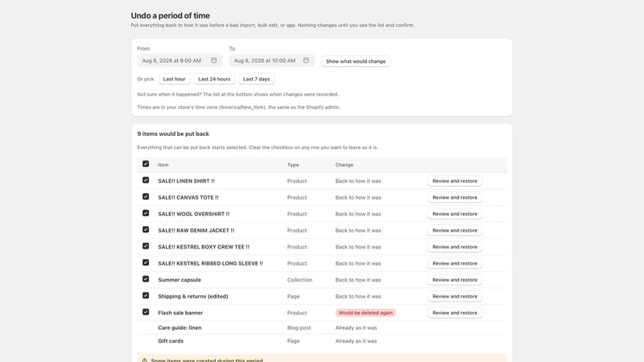
Task: Review and restore Summer capsule collection
Action: tap(455, 279)
